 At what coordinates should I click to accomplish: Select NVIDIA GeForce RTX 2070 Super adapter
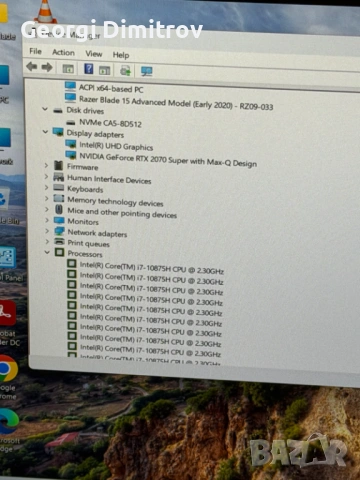(168, 160)
